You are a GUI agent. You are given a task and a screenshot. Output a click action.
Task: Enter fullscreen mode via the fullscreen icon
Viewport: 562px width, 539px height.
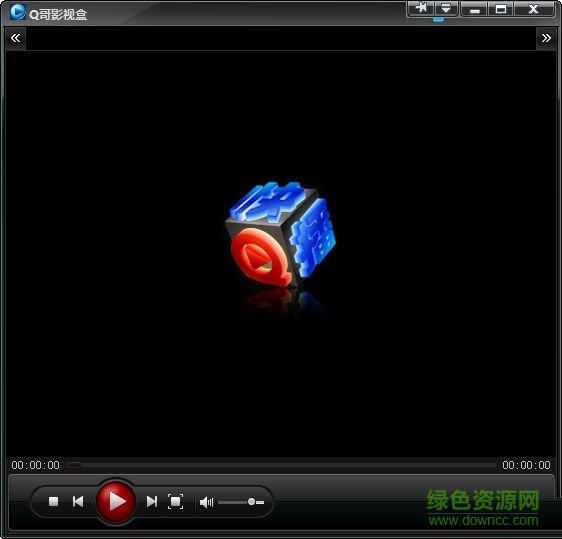tap(175, 501)
